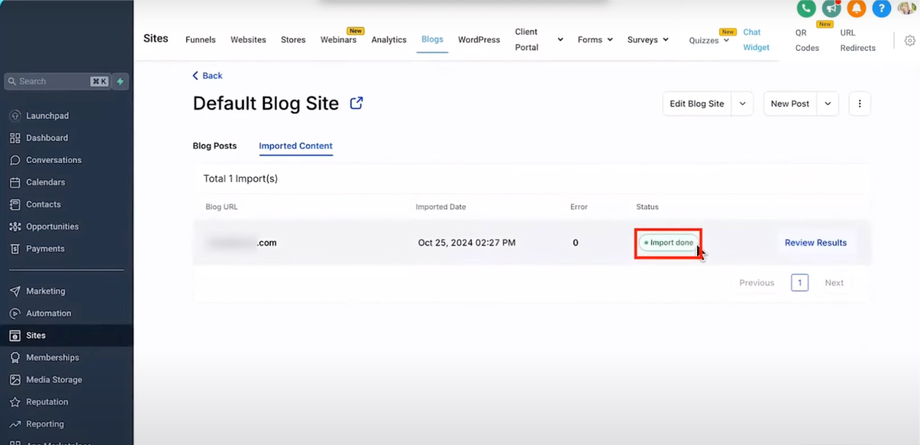
Task: Go Back to the previous page
Action: click(x=208, y=76)
